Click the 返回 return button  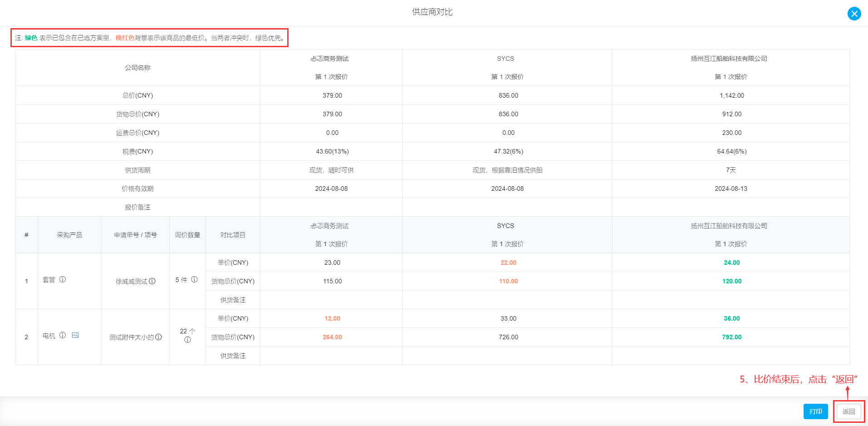[848, 411]
